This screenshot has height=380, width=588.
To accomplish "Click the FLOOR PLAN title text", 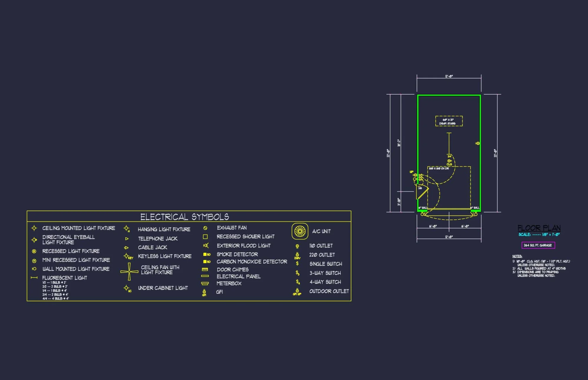I will pos(539,228).
